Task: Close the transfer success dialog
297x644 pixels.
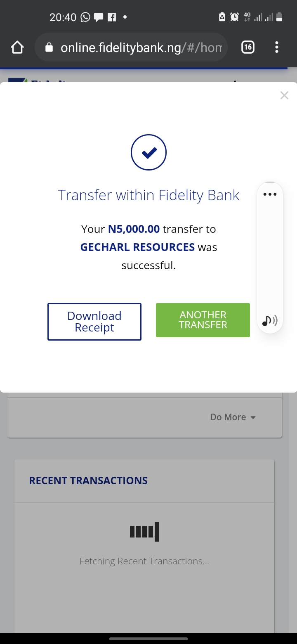Action: point(284,95)
